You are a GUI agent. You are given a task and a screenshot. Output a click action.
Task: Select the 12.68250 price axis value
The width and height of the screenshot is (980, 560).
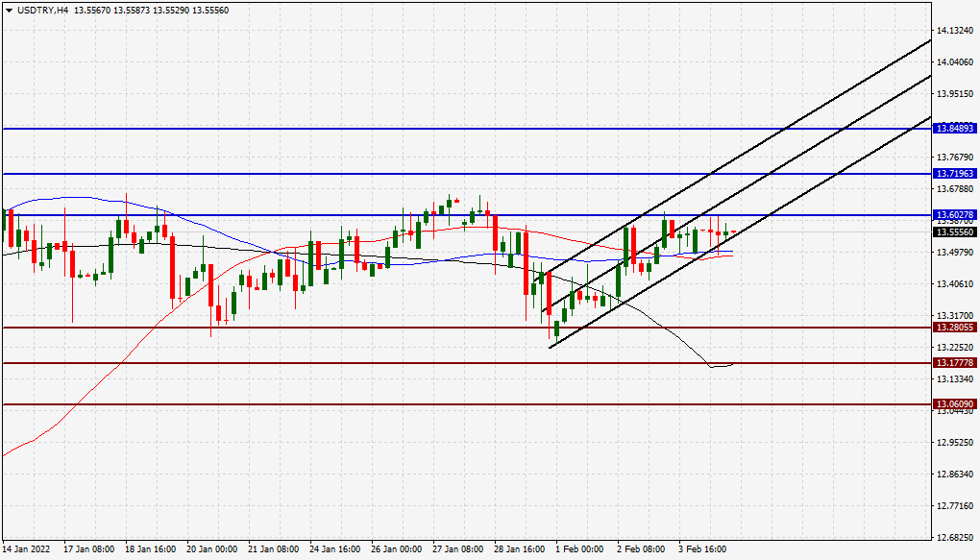(955, 538)
